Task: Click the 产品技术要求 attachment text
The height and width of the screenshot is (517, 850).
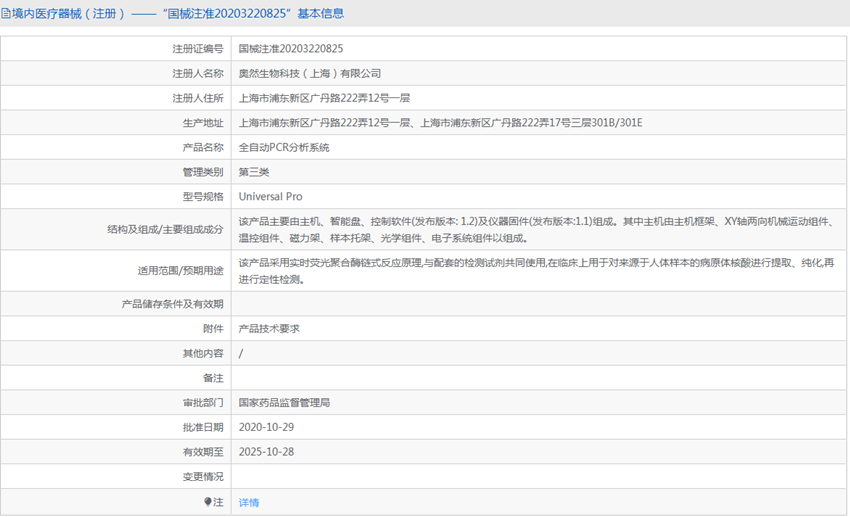Action: pos(269,328)
